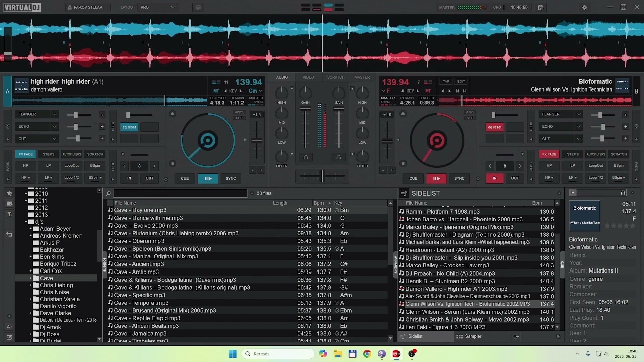644x362 pixels.
Task: Switch to the MASTER mixer tab
Action: click(x=362, y=77)
